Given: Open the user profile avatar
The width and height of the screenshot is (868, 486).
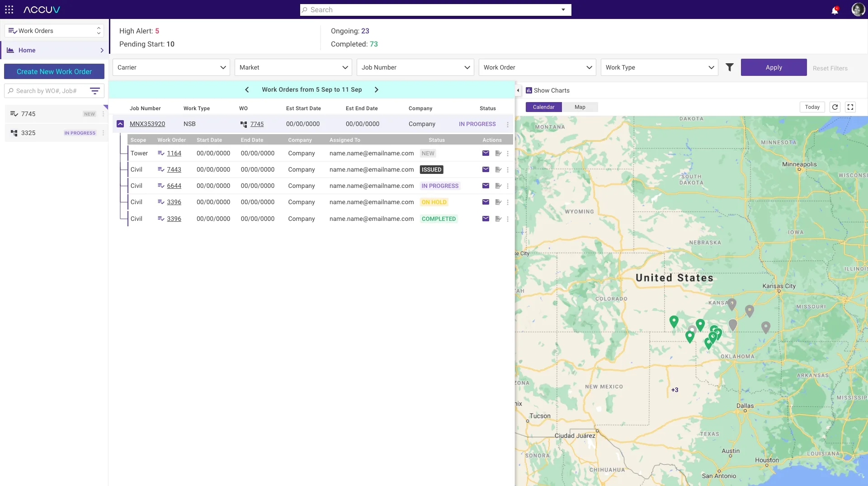Looking at the screenshot, I should [858, 9].
